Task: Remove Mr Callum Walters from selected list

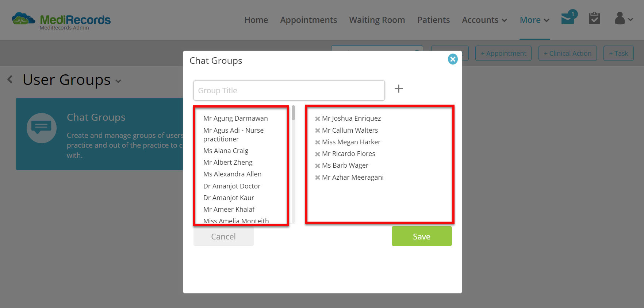Action: coord(318,130)
